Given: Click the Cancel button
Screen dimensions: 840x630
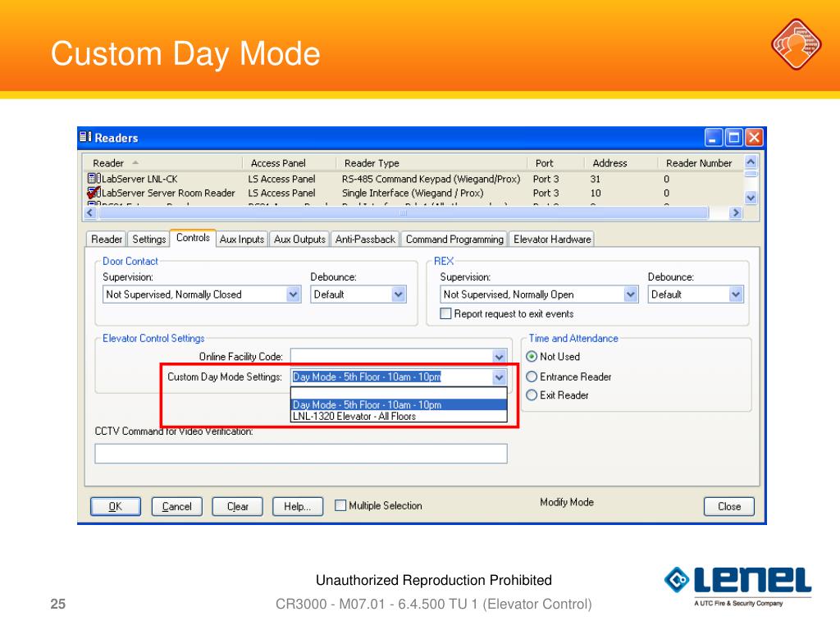Looking at the screenshot, I should click(177, 506).
